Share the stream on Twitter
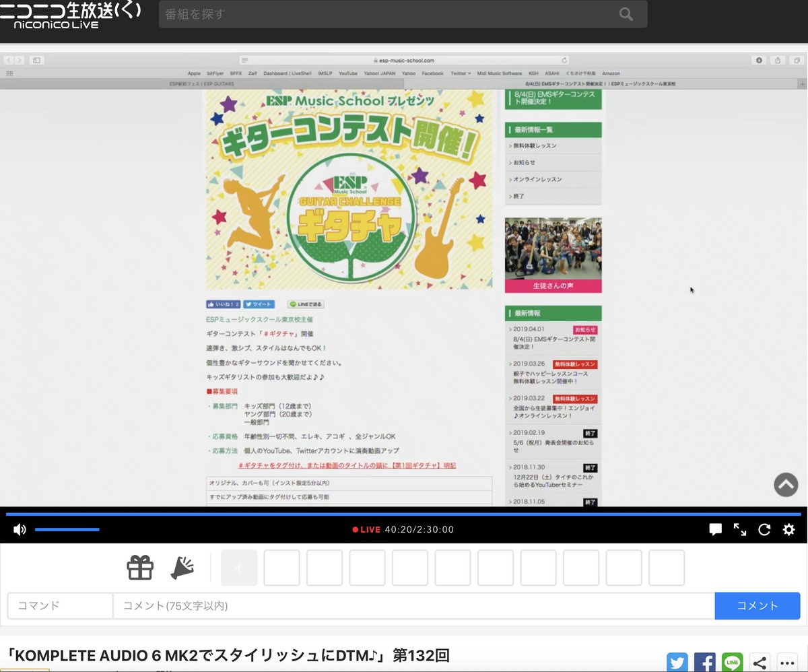The height and width of the screenshot is (672, 808). [x=677, y=662]
